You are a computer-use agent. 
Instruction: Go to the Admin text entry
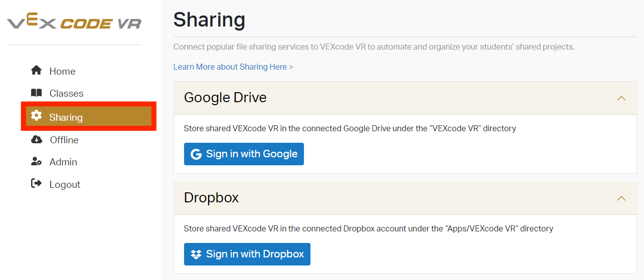[63, 162]
